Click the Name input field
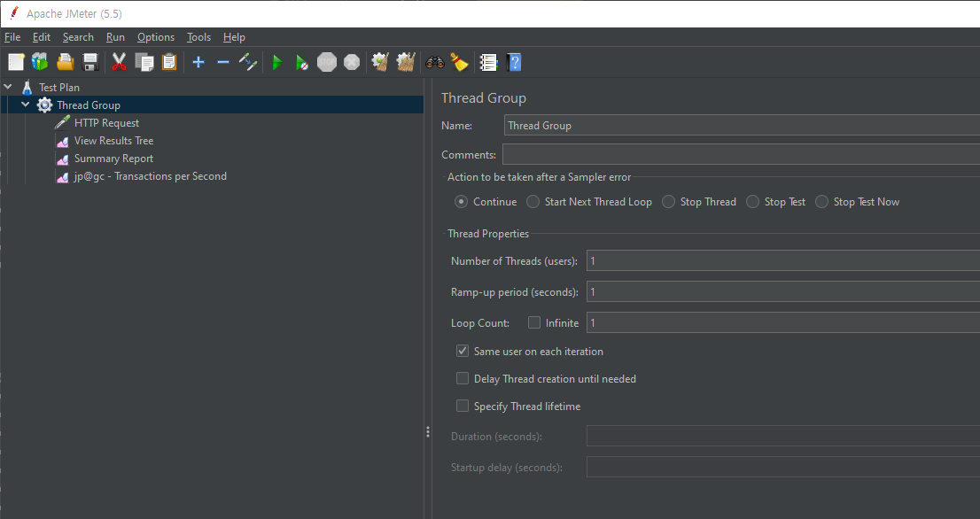Image resolution: width=980 pixels, height=519 pixels. [742, 126]
